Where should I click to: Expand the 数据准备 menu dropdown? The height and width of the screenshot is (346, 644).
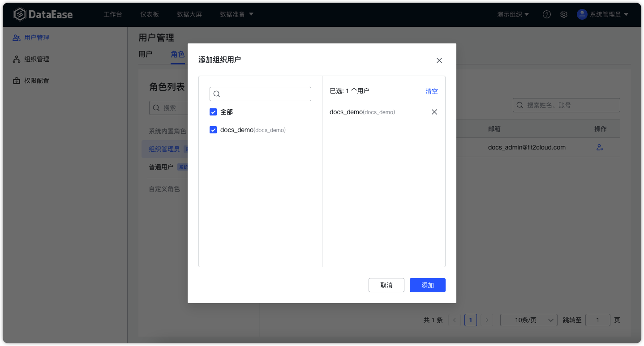tap(236, 14)
